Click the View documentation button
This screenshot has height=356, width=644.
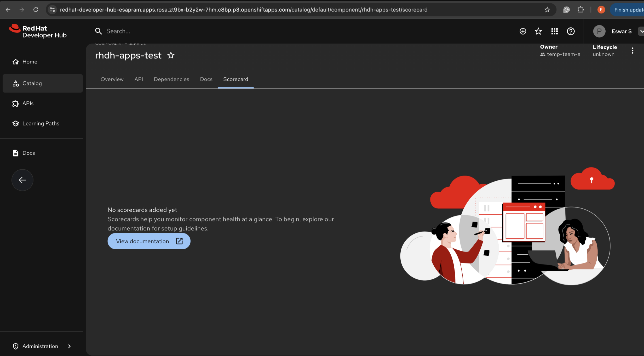149,241
